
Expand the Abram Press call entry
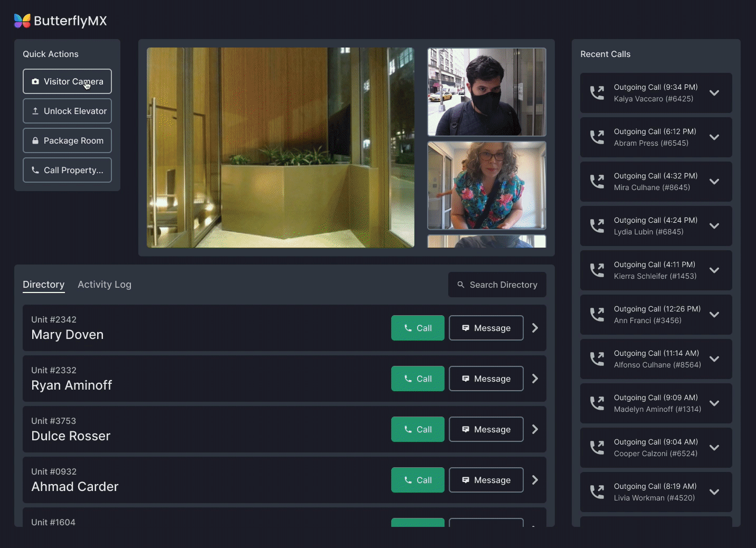[714, 137]
